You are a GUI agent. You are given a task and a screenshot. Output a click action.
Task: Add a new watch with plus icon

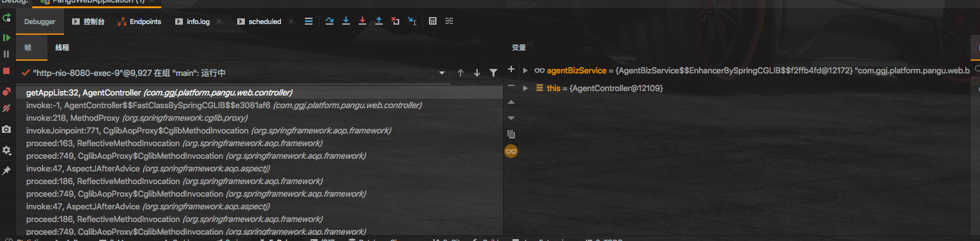point(511,69)
